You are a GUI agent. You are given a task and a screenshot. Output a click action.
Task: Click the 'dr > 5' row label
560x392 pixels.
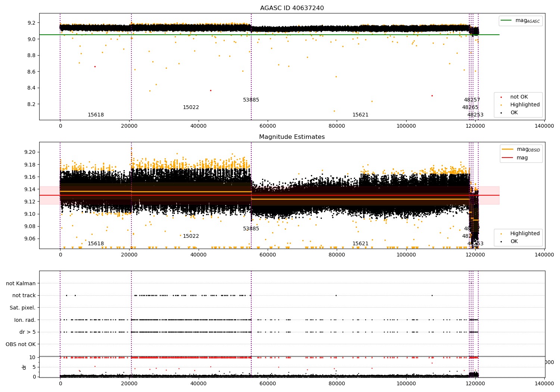click(x=28, y=332)
